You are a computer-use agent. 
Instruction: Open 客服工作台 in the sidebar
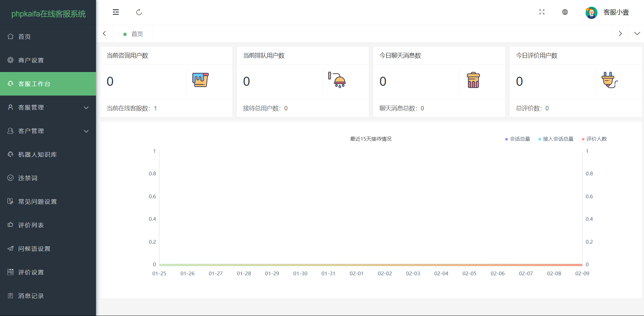click(x=48, y=84)
